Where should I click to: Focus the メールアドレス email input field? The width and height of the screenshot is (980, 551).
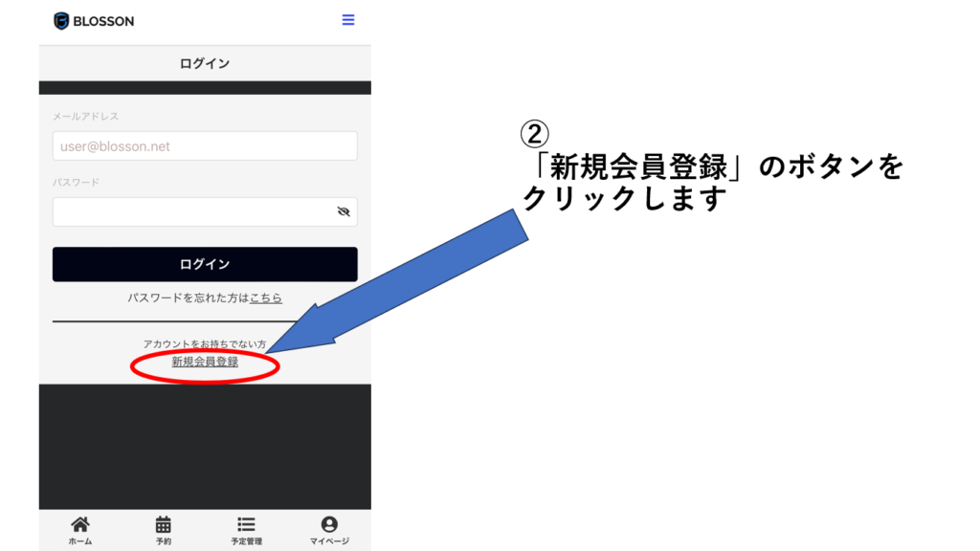(x=205, y=146)
